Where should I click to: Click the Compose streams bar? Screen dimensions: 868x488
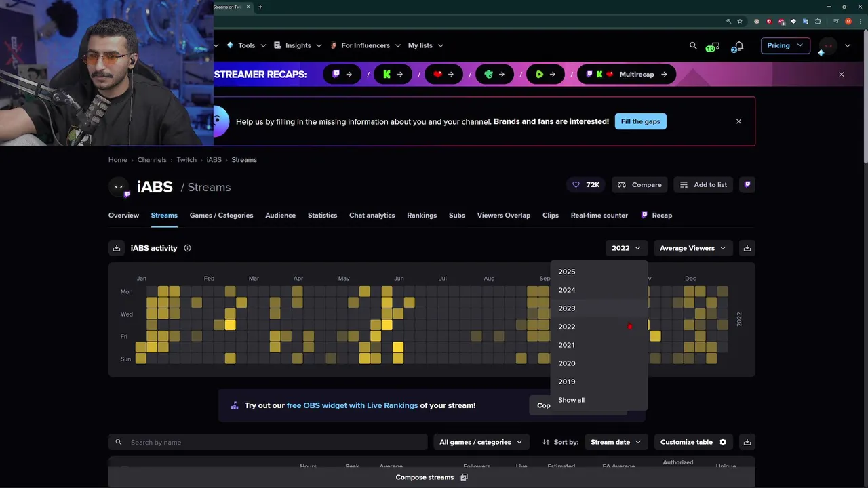(x=432, y=477)
